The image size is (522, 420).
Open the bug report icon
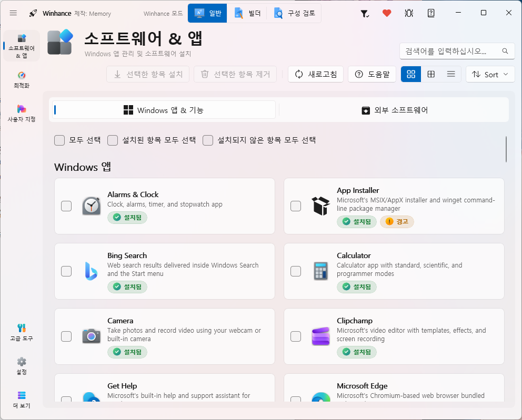coord(409,13)
